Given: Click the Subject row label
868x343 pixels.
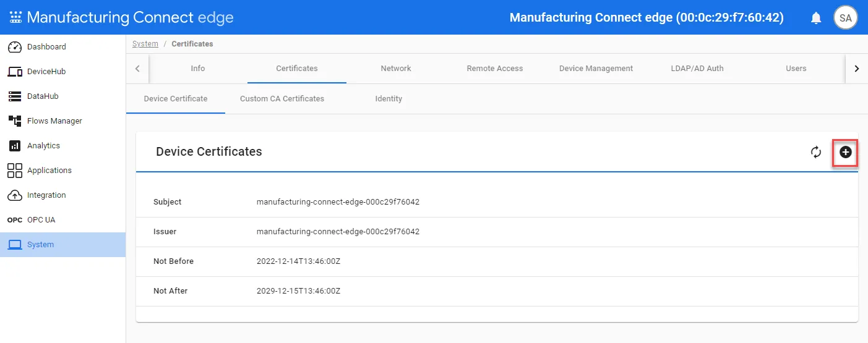Looking at the screenshot, I should [168, 202].
